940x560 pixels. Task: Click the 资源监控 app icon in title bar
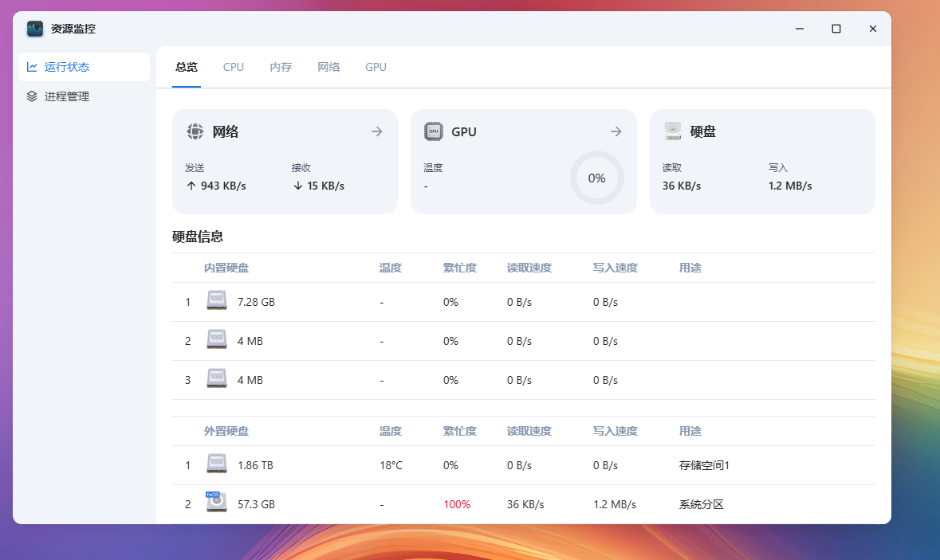(35, 29)
